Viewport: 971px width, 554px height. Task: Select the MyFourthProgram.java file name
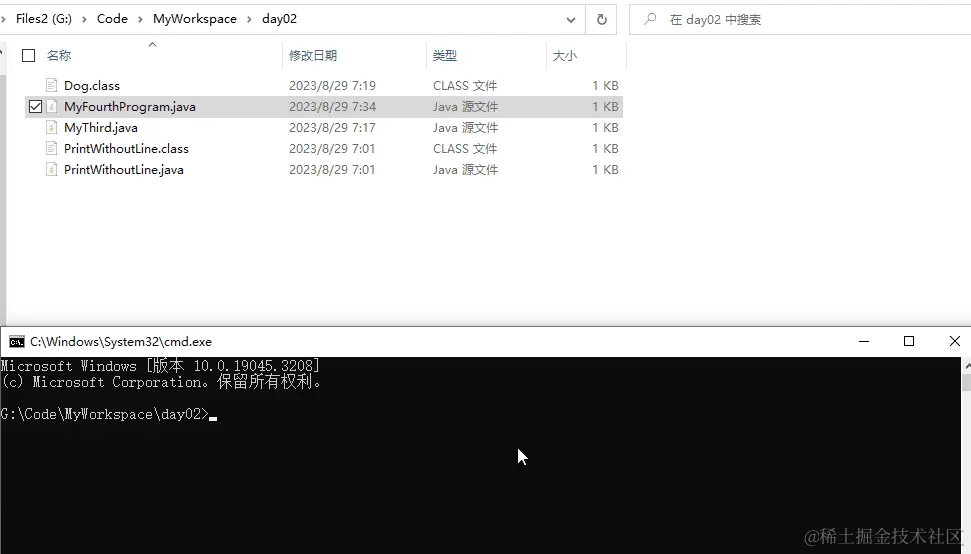pyautogui.click(x=129, y=106)
